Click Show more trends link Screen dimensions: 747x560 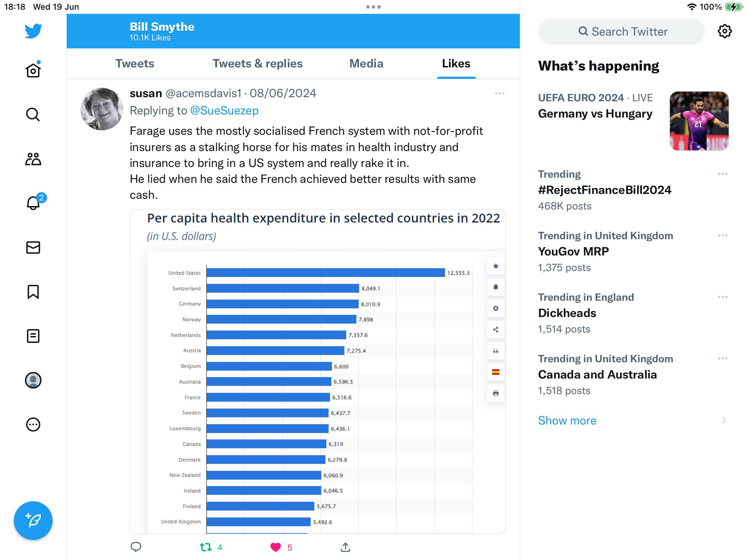(x=567, y=420)
